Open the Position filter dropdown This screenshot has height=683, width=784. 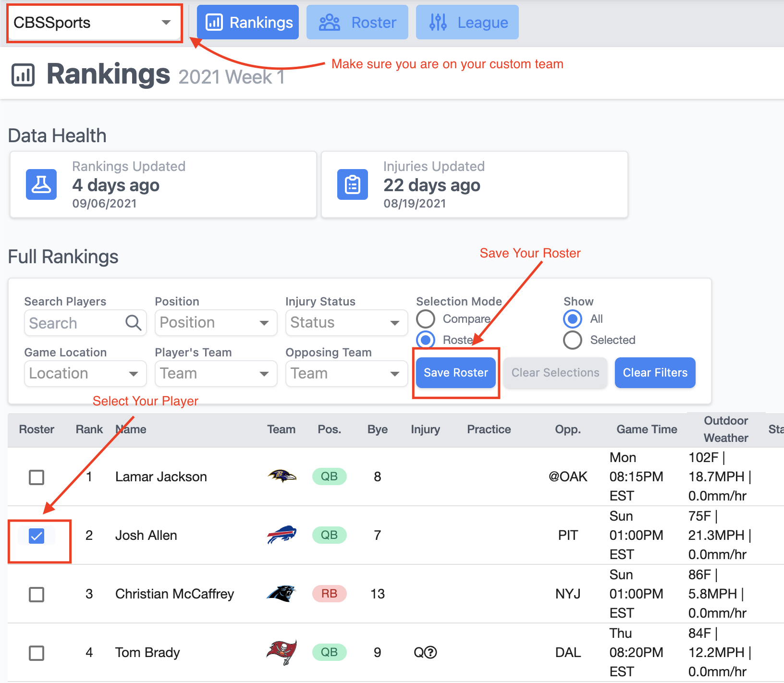[216, 323]
